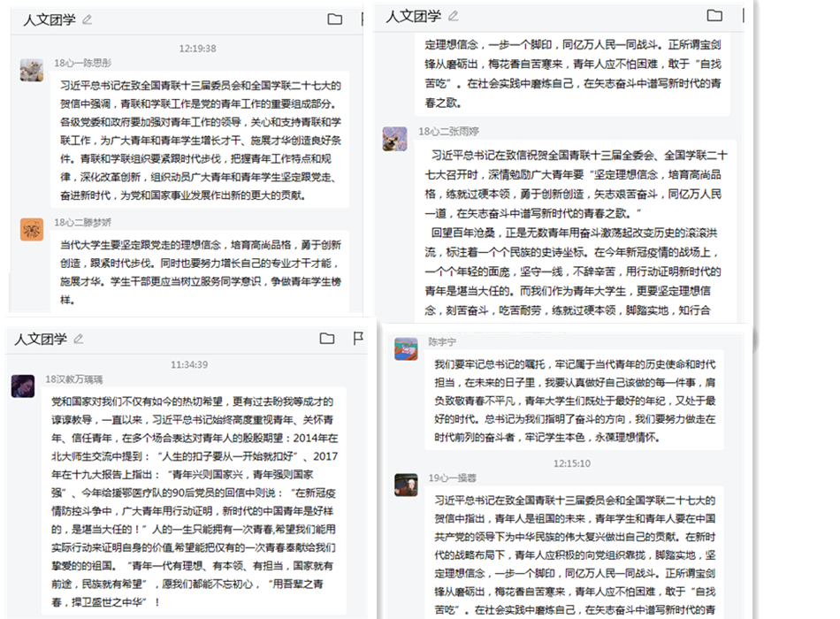Click the rename pencil above 张雨婷's chat panel

(x=454, y=16)
